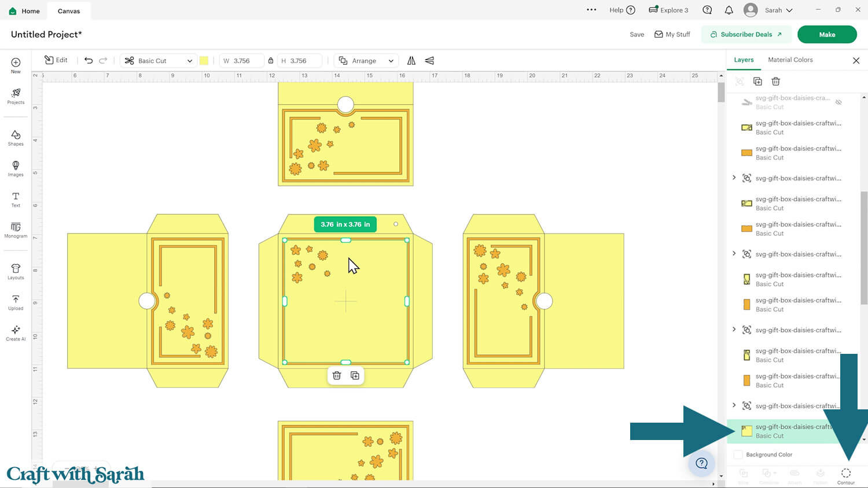Open the Contour tool
This screenshot has width=868, height=488.
[845, 475]
